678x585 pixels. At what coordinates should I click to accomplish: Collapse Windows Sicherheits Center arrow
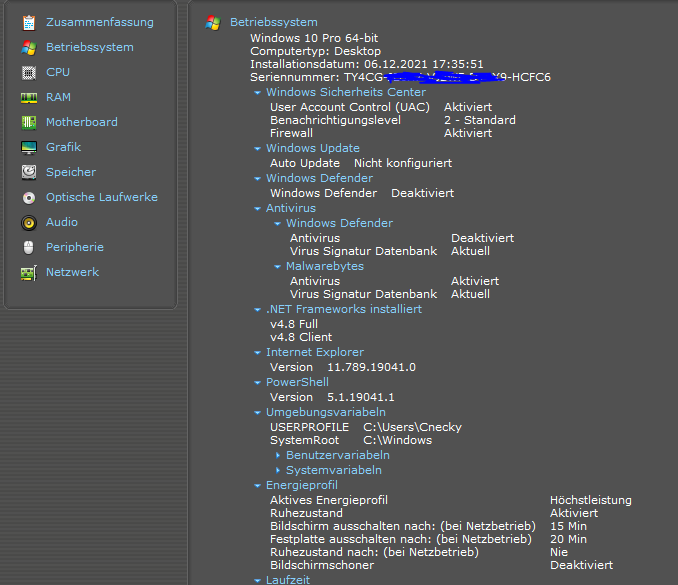click(x=257, y=93)
